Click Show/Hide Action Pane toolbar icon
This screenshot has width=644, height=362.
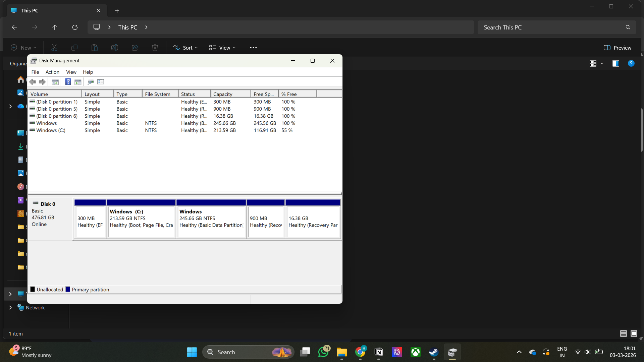pyautogui.click(x=78, y=82)
